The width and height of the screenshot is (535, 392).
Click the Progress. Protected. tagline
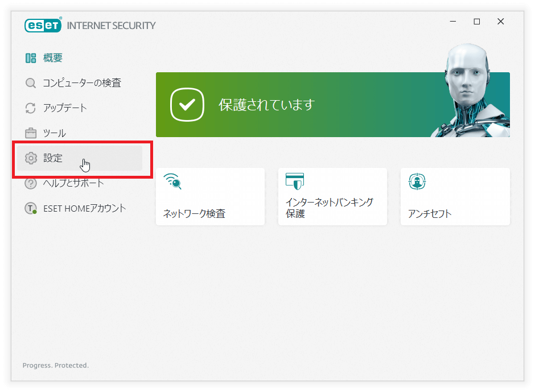tap(56, 365)
